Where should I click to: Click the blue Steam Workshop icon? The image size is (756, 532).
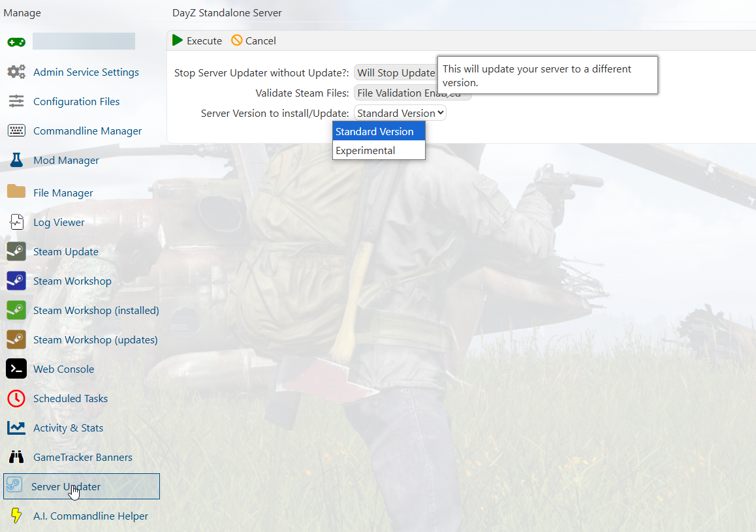click(x=16, y=281)
